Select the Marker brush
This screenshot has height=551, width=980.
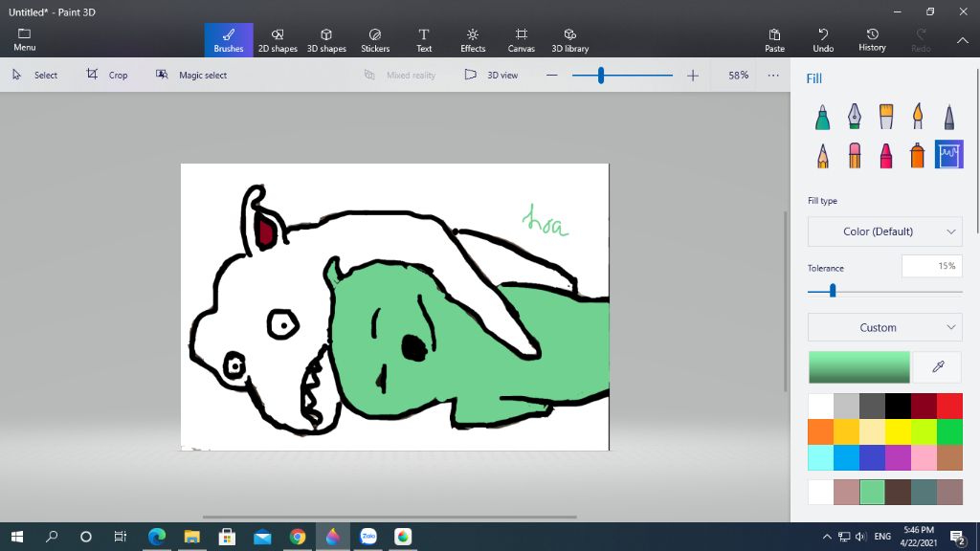coord(822,117)
